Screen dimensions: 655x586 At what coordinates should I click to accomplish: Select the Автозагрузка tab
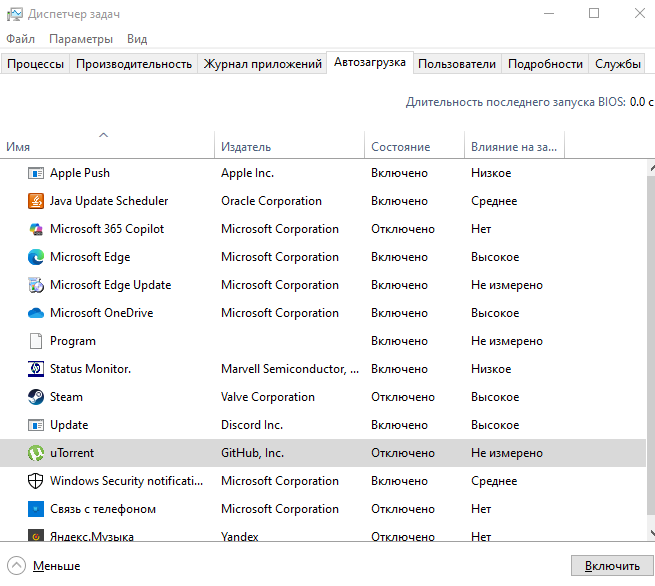coord(370,62)
